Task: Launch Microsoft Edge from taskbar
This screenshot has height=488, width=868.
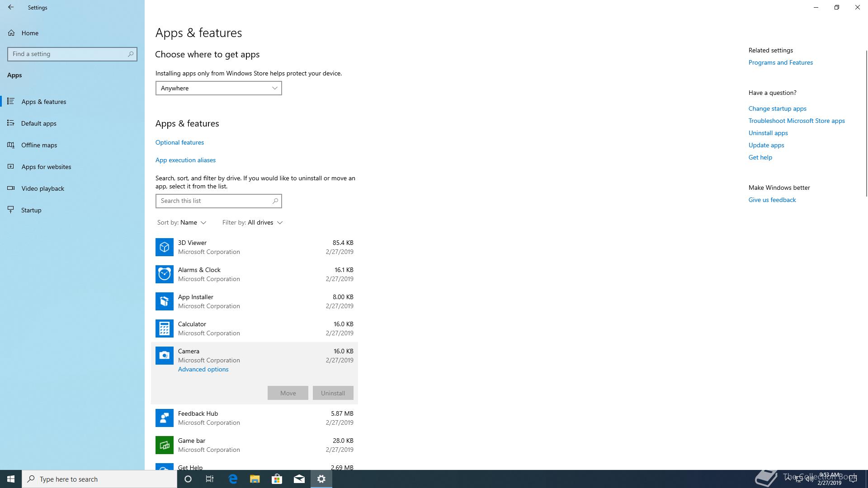Action: tap(233, 479)
